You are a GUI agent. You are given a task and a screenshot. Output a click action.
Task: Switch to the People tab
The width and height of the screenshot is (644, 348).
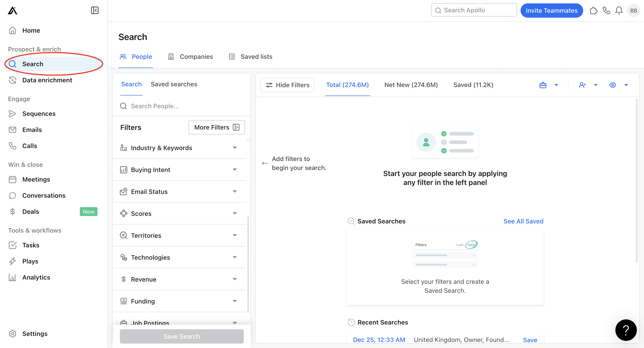136,57
